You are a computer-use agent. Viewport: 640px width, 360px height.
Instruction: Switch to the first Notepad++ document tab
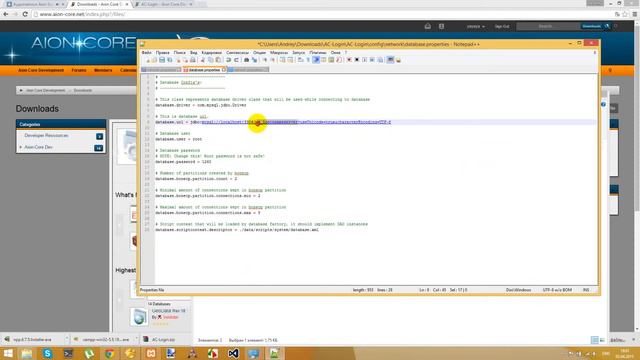pos(161,70)
